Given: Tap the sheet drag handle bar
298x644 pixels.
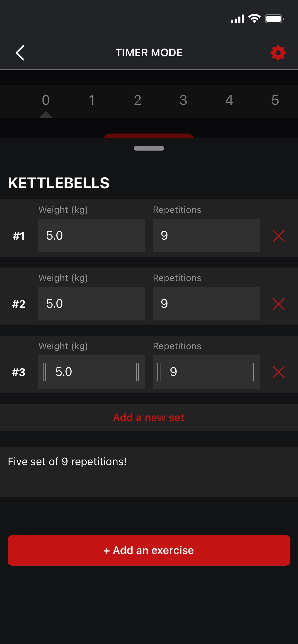Looking at the screenshot, I should (149, 148).
